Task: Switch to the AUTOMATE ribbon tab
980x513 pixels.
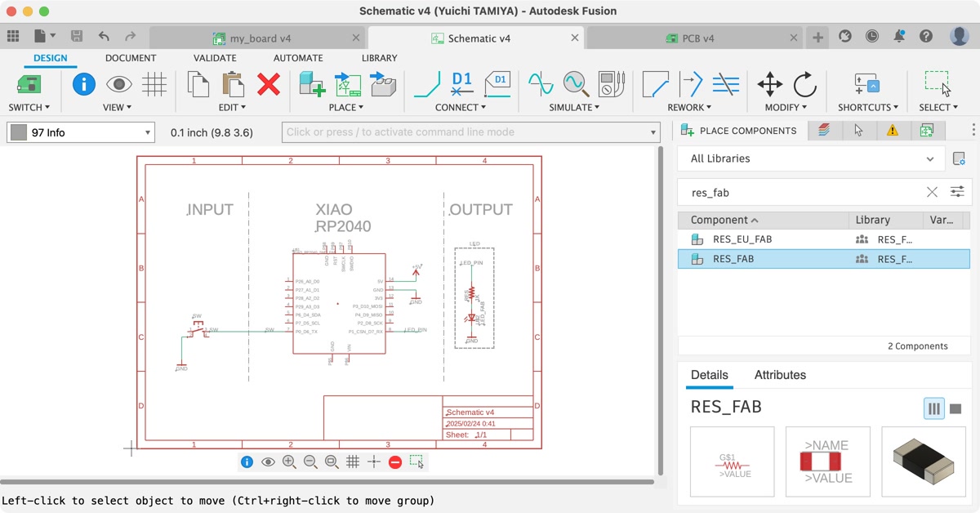Action: [x=298, y=58]
